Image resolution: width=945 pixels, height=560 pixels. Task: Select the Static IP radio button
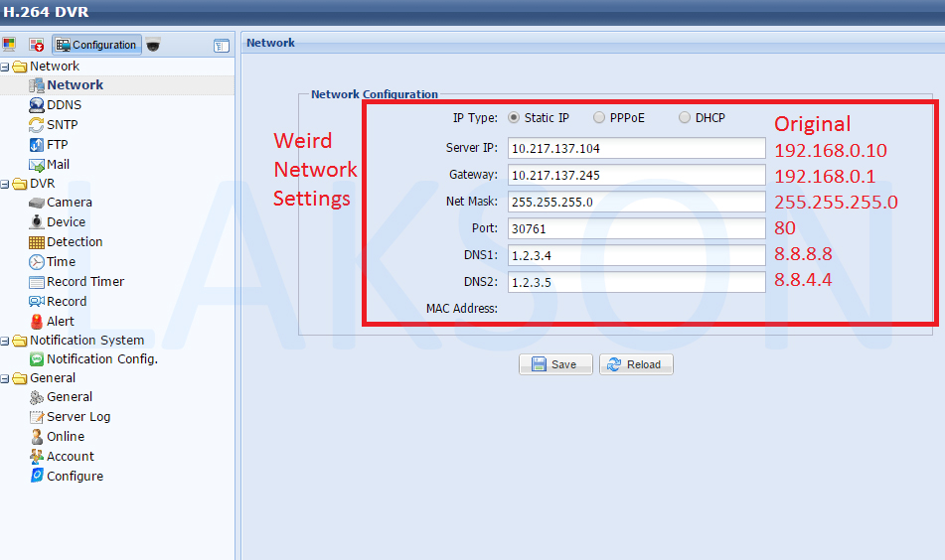pyautogui.click(x=514, y=117)
